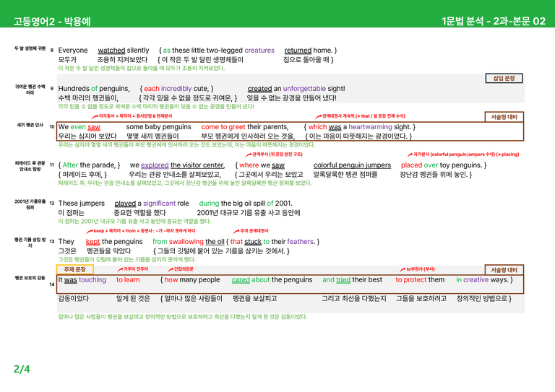This screenshot has height=392, width=555.
Task: Click the red phrase 'to protect'
Action: point(411,279)
